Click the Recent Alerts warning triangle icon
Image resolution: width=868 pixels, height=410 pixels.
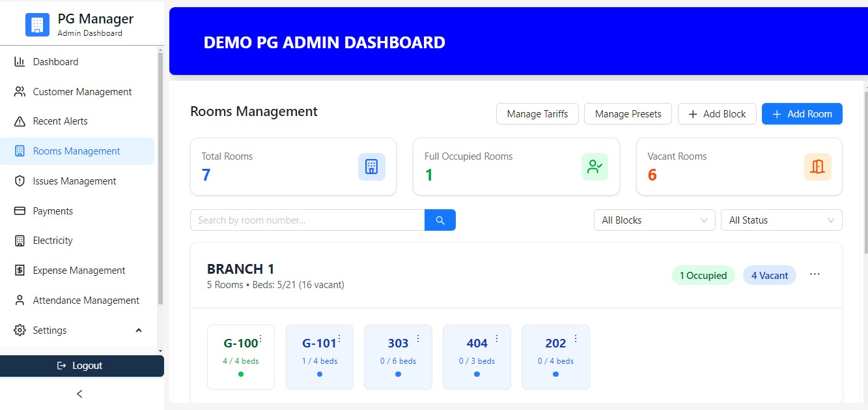coord(20,121)
